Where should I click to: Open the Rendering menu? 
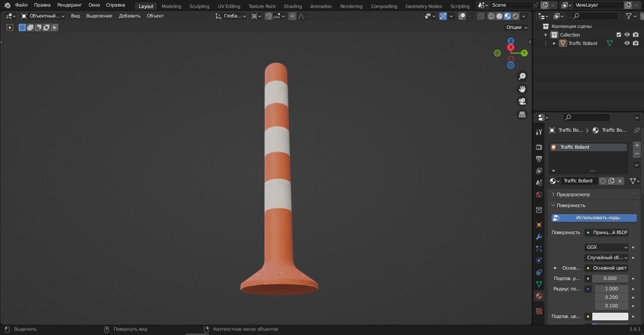[70, 5]
